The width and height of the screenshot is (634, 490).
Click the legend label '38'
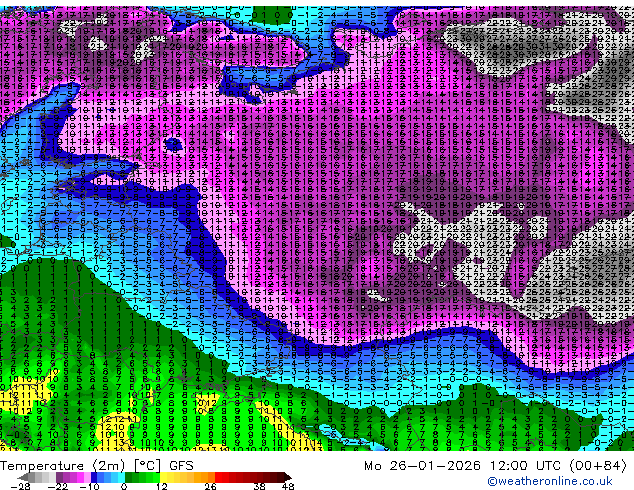(x=260, y=486)
